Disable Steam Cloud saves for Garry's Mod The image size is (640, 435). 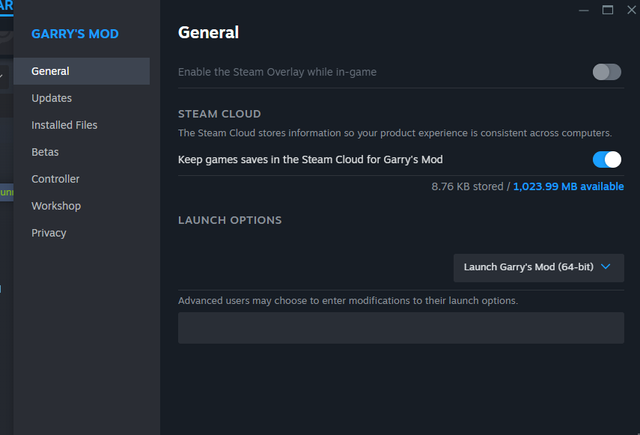click(x=607, y=160)
